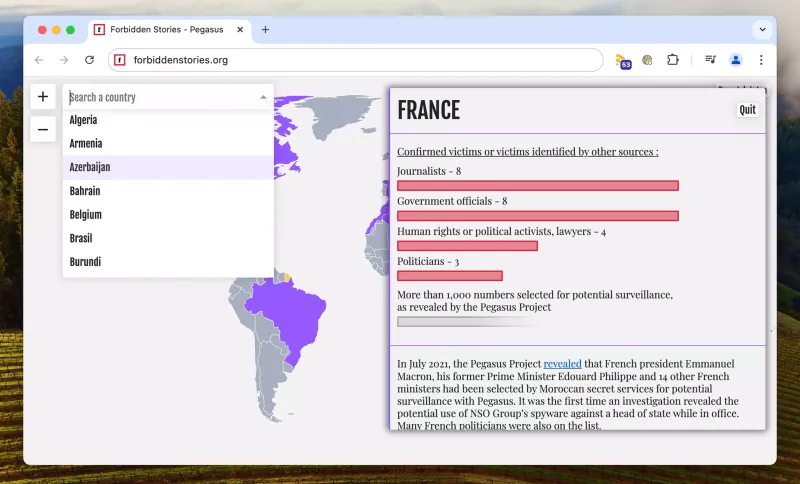The height and width of the screenshot is (484, 800).
Task: Open the Chrome profile avatar
Action: click(x=736, y=60)
